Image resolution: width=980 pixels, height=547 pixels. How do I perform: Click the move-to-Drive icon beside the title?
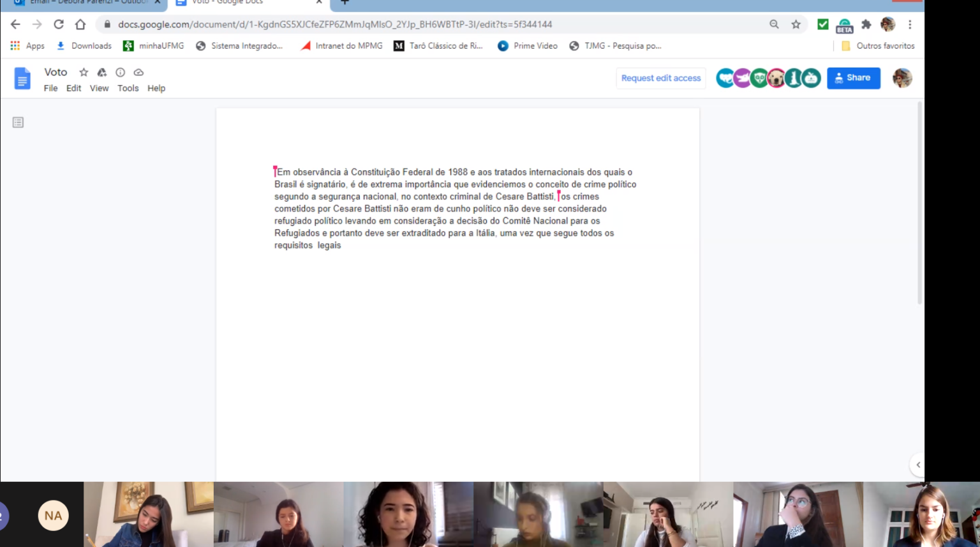[101, 72]
